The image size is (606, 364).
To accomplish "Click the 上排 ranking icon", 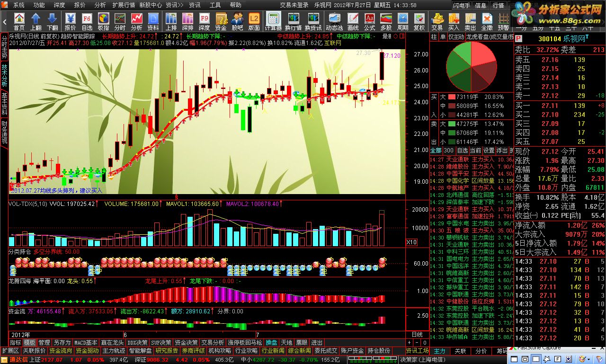I will point(171,22).
